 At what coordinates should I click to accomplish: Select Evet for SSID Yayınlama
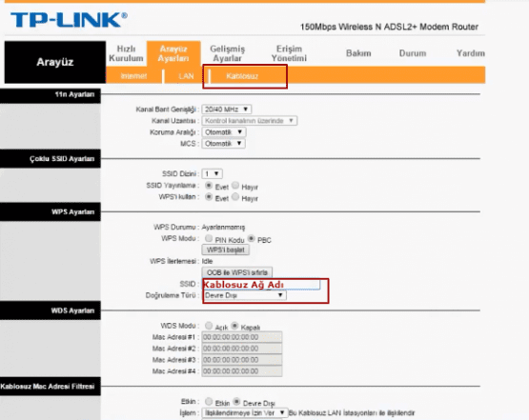click(209, 186)
